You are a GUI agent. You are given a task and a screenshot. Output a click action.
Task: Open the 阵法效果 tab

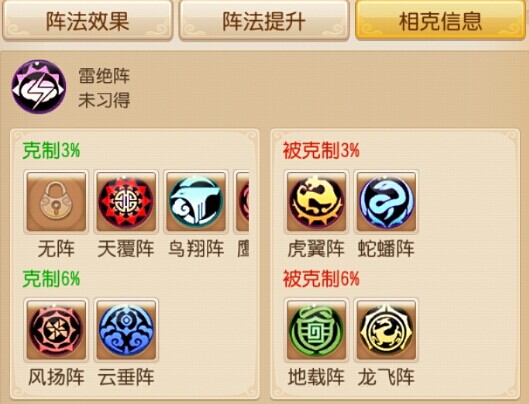88,21
